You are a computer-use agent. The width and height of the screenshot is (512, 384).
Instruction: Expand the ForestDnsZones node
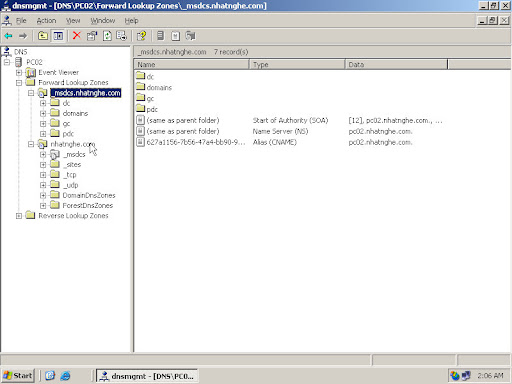coord(43,206)
